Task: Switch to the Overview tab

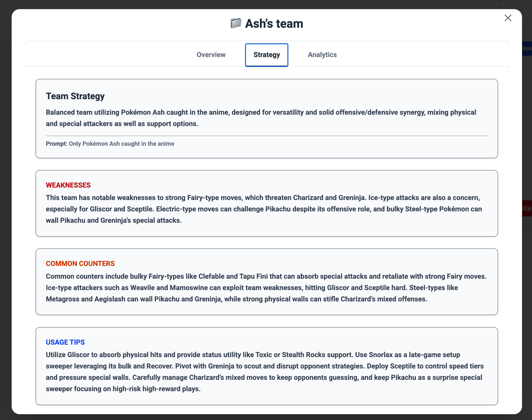Action: 211,55
